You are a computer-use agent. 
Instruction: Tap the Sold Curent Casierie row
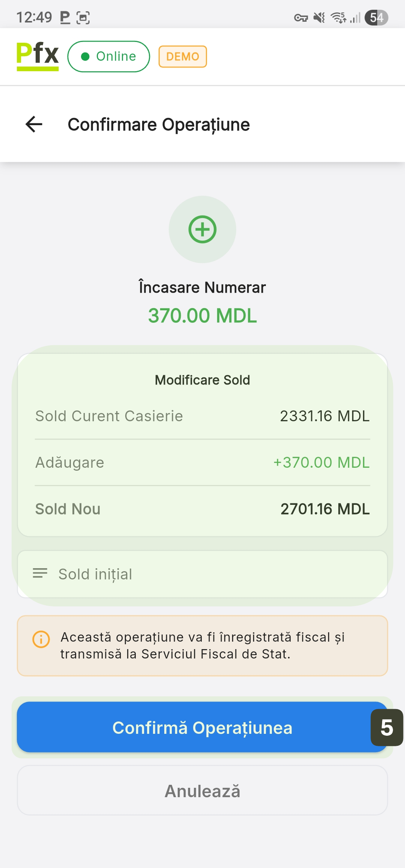tap(202, 416)
